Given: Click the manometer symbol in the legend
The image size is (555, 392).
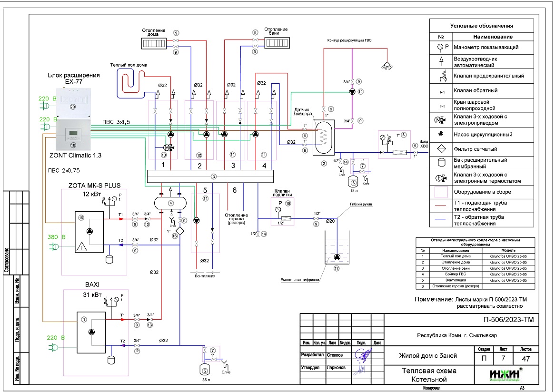Looking at the screenshot, I should click(441, 47).
